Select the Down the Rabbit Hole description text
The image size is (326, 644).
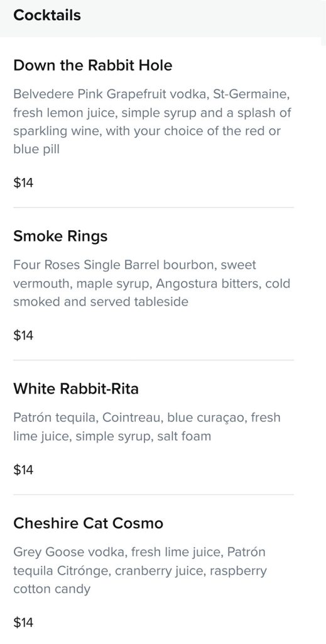[x=152, y=121]
